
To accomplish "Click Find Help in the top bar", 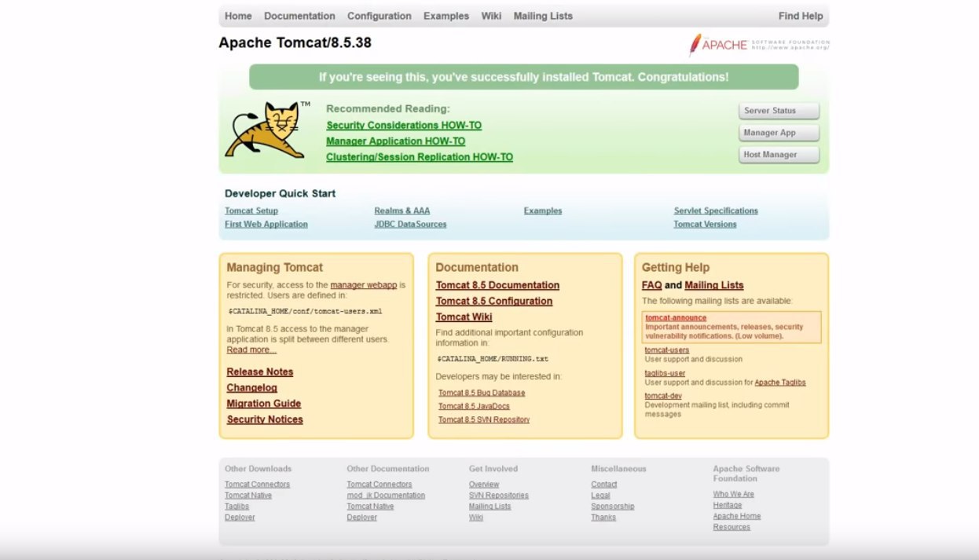I will (x=801, y=16).
